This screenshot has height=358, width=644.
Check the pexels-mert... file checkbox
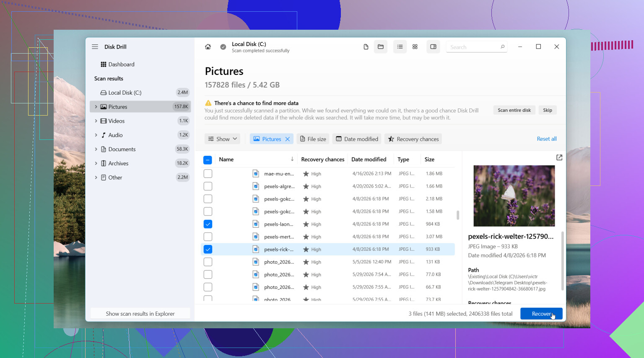[x=208, y=237]
